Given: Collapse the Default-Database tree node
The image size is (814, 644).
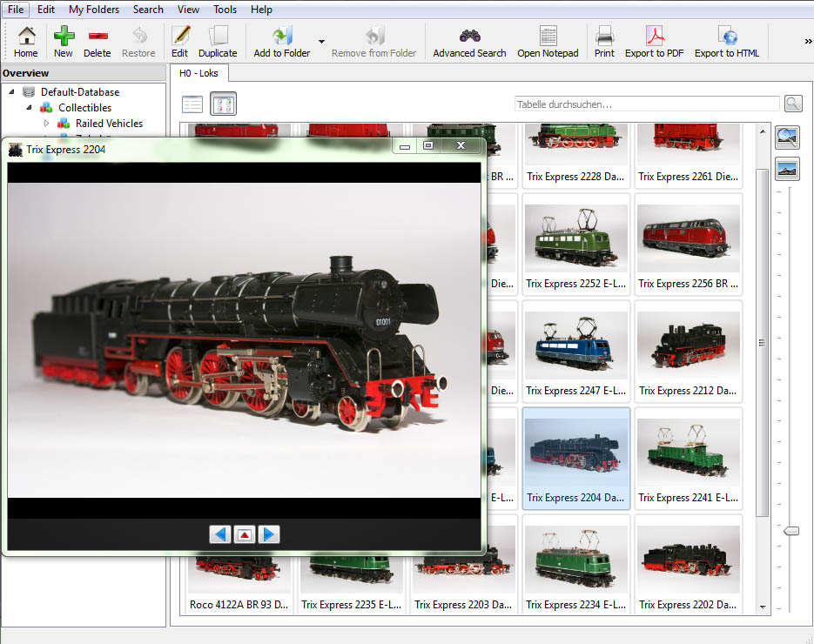Looking at the screenshot, I should pos(11,92).
